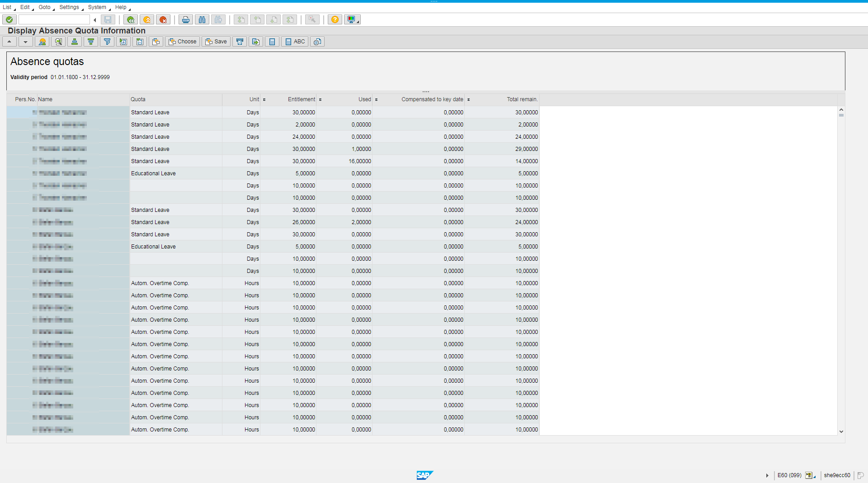Click the spreadsheet calculator icon

(x=272, y=42)
